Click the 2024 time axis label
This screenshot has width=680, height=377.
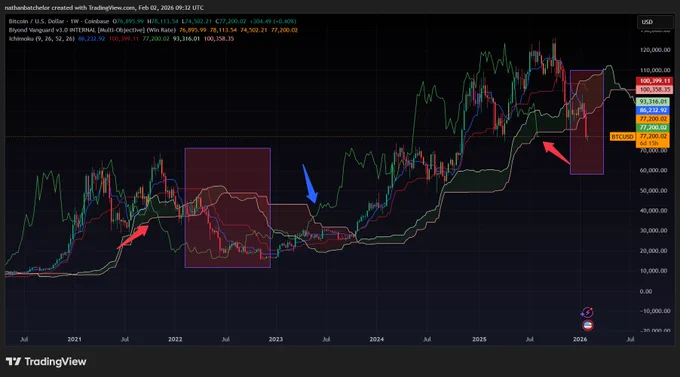[x=376, y=339]
